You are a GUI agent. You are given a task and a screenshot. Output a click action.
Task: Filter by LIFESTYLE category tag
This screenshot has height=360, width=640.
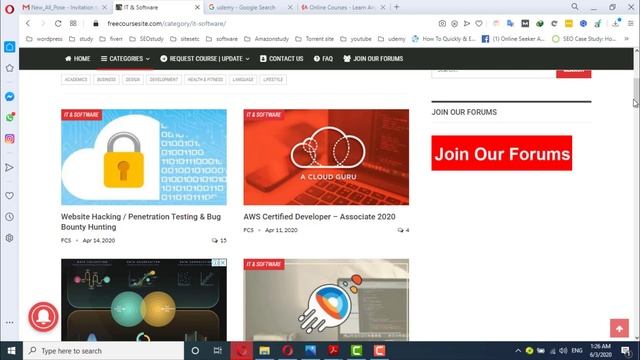[273, 80]
